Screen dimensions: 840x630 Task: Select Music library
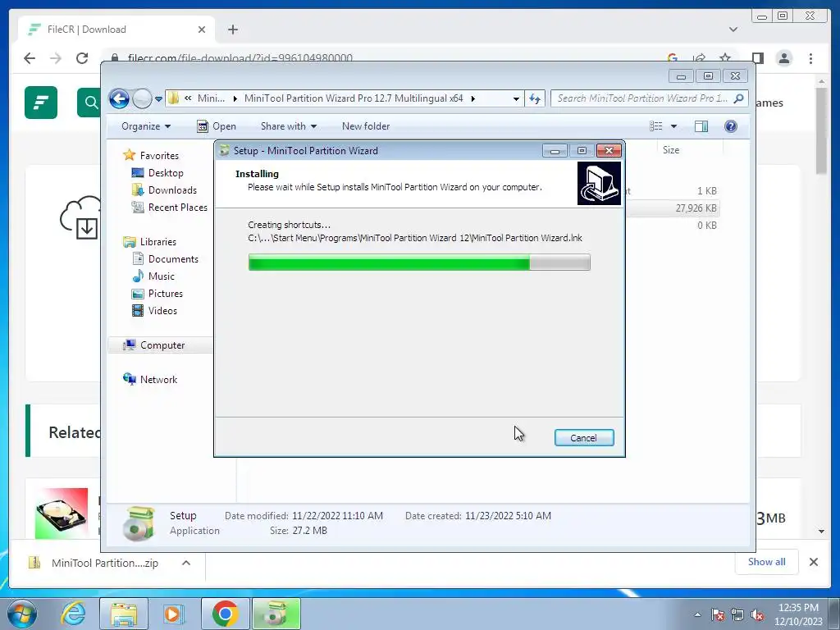[x=162, y=276]
